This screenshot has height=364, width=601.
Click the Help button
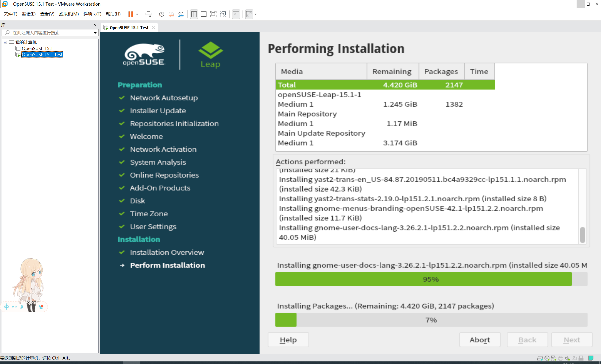pos(288,340)
